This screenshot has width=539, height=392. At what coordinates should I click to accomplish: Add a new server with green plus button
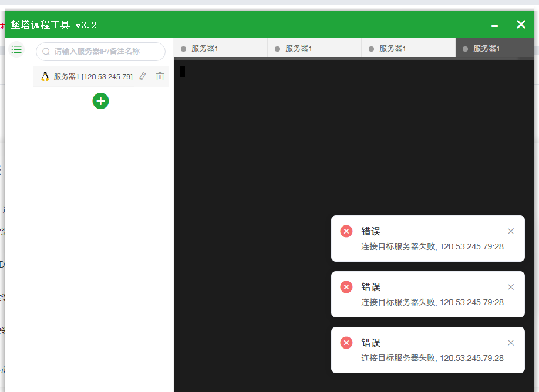101,101
